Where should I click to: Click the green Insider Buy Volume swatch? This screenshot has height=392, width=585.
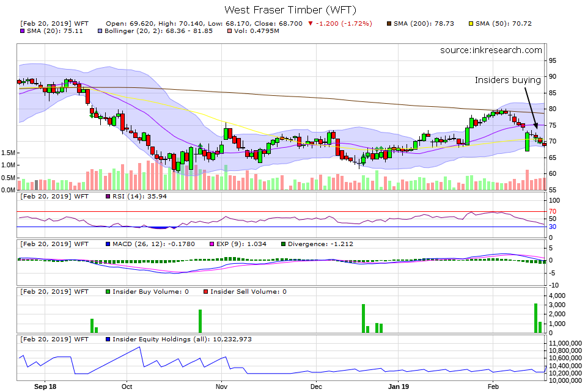point(108,292)
